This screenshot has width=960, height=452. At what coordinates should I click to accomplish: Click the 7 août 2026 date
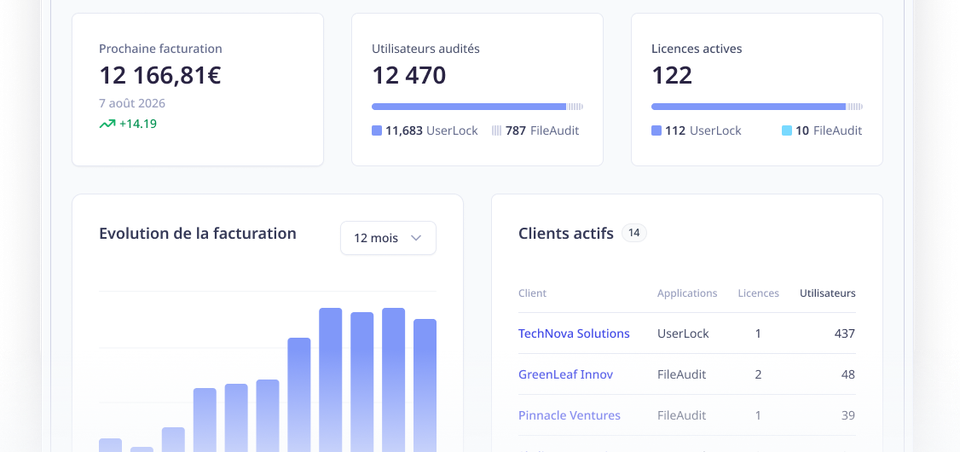[132, 103]
